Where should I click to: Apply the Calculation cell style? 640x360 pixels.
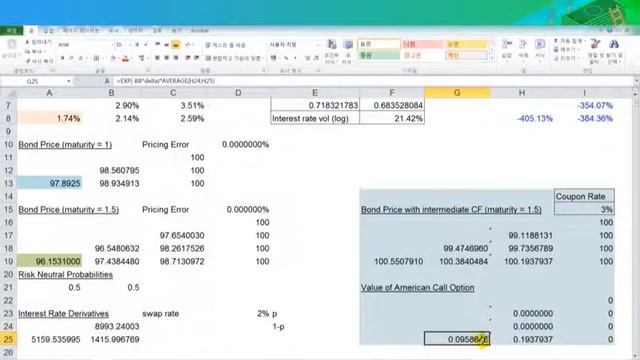pos(466,55)
